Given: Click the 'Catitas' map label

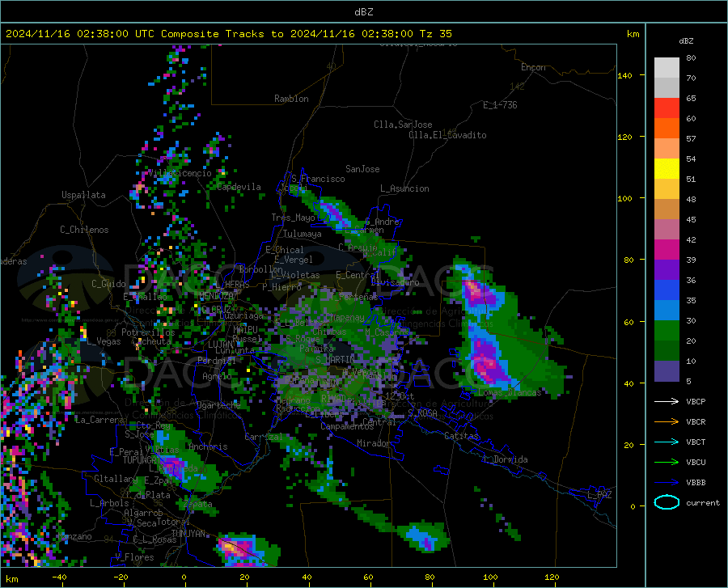Looking at the screenshot, I should 461,436.
